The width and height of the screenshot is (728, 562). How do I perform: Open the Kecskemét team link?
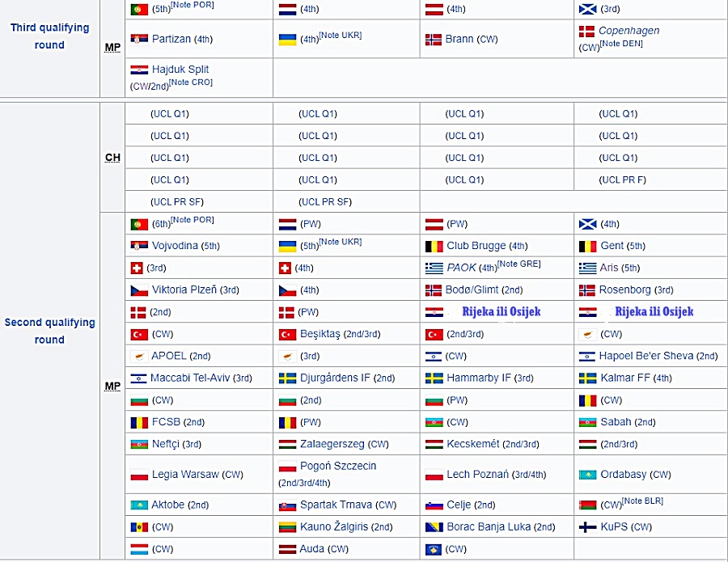coord(473,444)
